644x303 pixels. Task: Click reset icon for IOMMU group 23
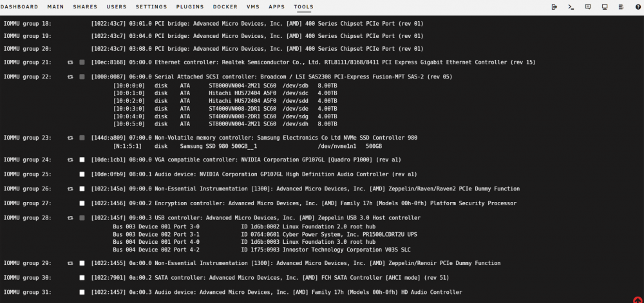coord(70,138)
